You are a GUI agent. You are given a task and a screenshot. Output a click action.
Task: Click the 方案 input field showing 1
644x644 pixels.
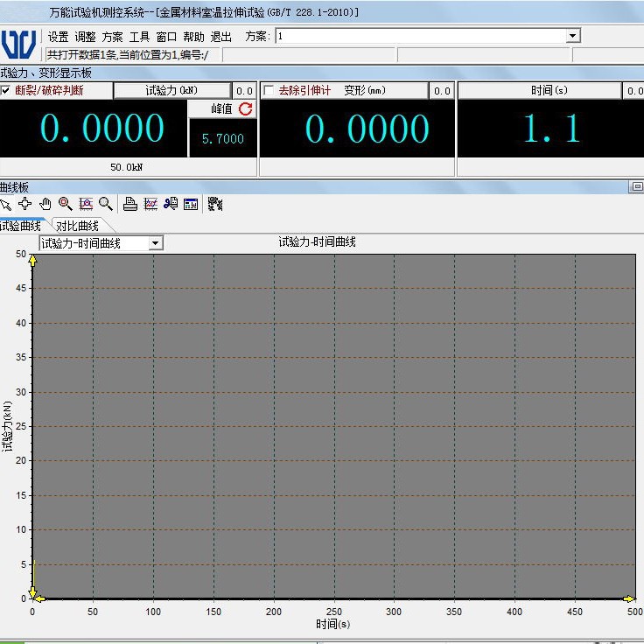[421, 36]
